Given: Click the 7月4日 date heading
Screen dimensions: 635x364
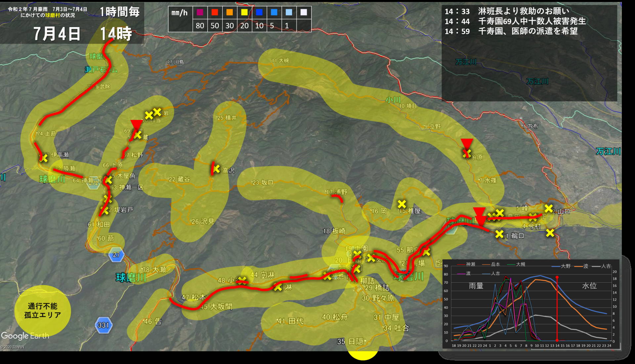Looking at the screenshot, I should coord(57,33).
